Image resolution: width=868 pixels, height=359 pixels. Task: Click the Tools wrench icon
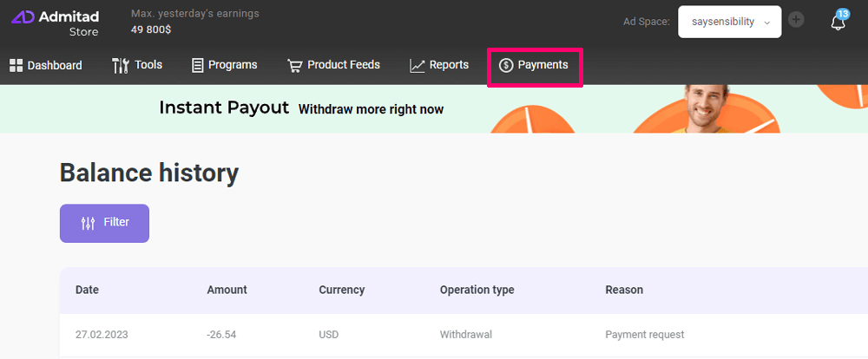[x=120, y=65]
